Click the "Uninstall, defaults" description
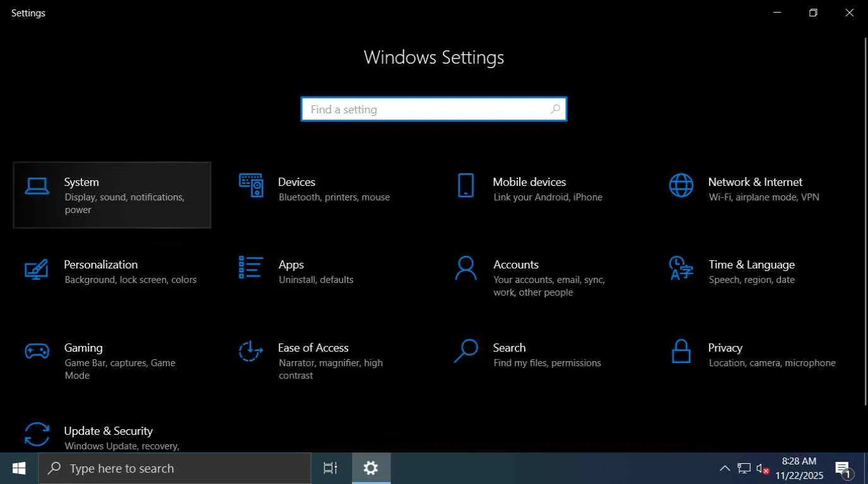The width and height of the screenshot is (868, 484). [x=316, y=280]
